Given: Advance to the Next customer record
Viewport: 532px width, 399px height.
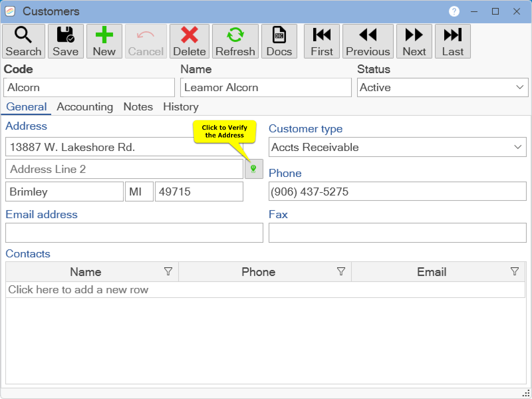Looking at the screenshot, I should (414, 41).
